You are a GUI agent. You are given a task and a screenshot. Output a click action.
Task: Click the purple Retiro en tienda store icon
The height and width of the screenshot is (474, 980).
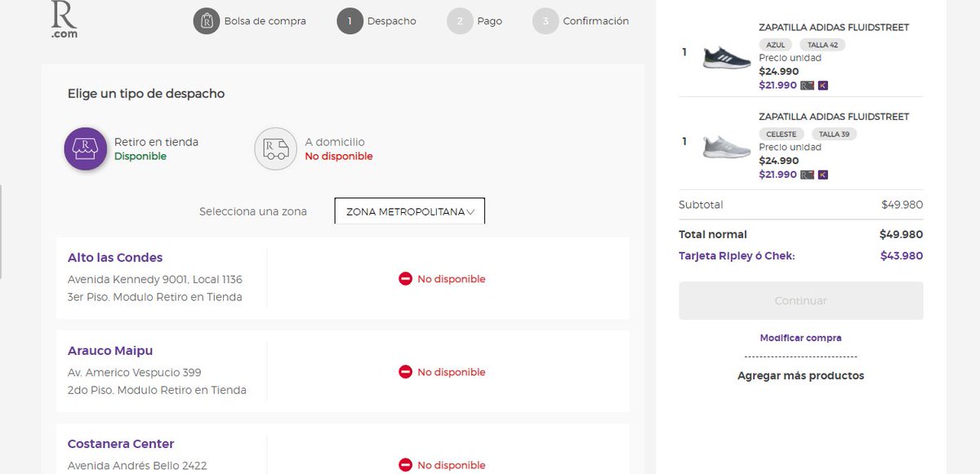coord(85,148)
